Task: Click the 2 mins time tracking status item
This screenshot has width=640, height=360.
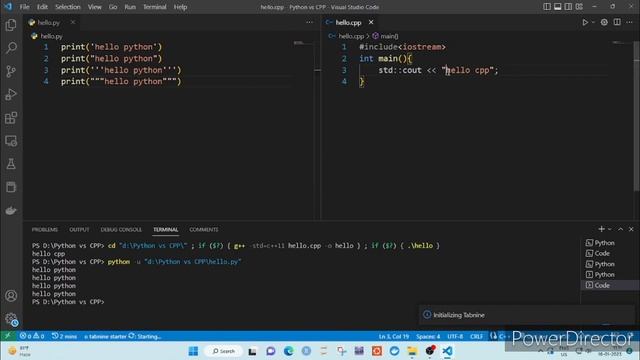Action: coord(64,336)
